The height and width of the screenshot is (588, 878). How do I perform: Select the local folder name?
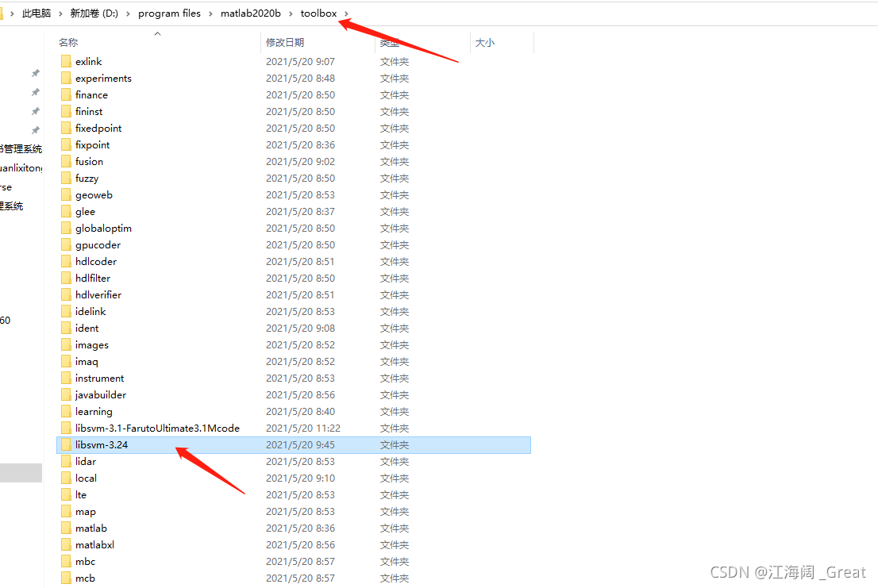86,478
